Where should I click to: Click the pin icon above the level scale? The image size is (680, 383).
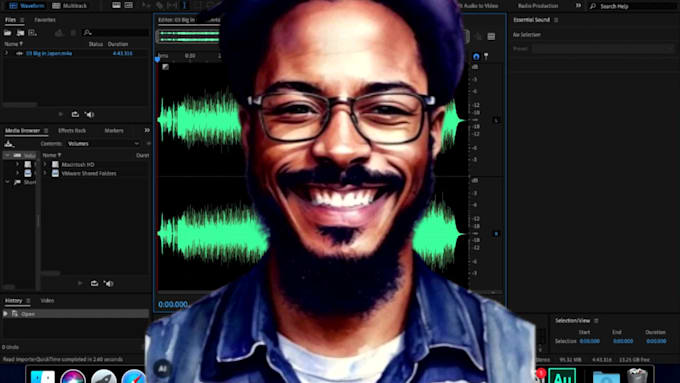486,56
